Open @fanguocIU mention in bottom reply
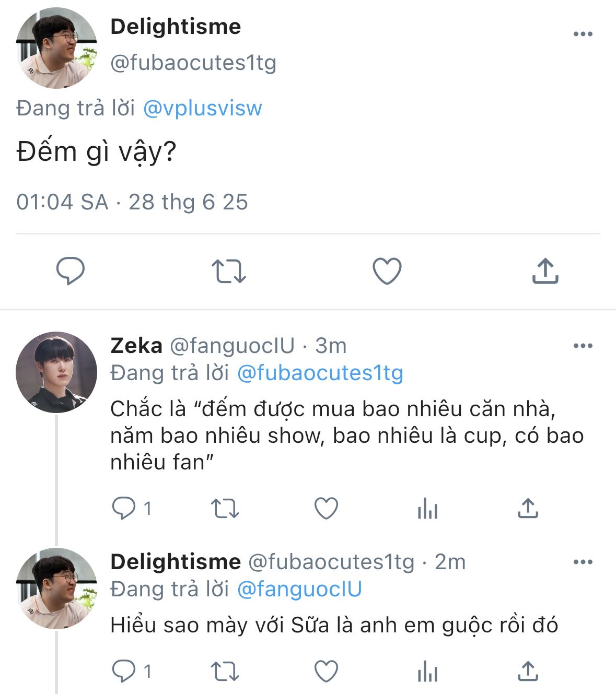 click(299, 589)
